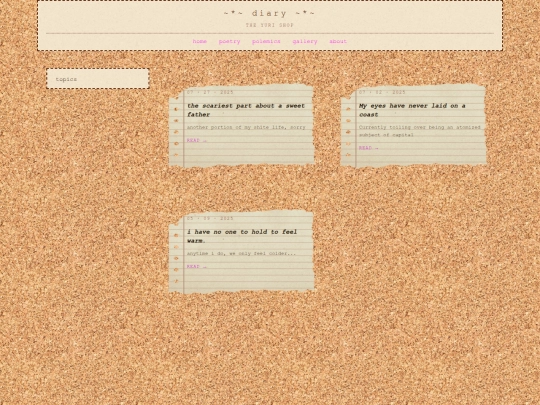Click 'Currently toiling over being an atomized' excerpt

419,131
